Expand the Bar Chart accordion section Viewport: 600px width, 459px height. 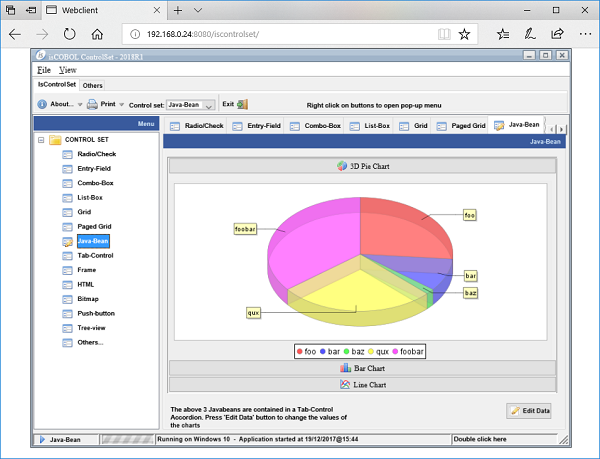[360, 368]
